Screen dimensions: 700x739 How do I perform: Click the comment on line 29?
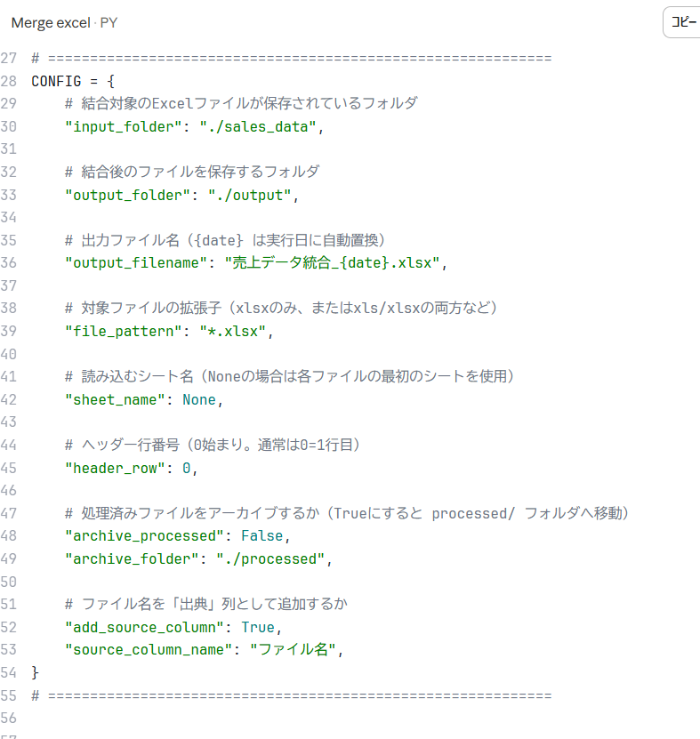pyautogui.click(x=241, y=103)
